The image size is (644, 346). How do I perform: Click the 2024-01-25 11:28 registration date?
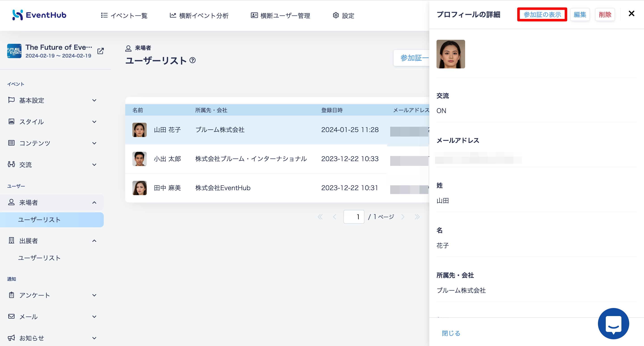[350, 130]
